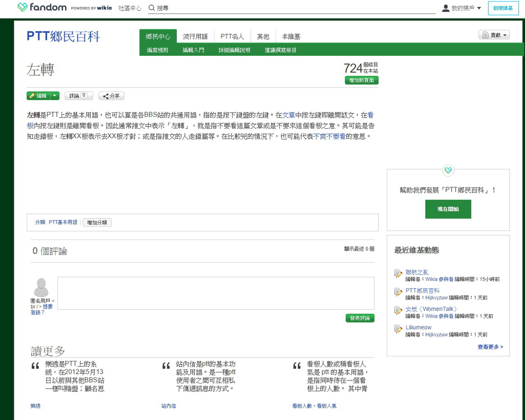Select the 鄉民中心 tab
525x420 pixels.
pos(158,36)
